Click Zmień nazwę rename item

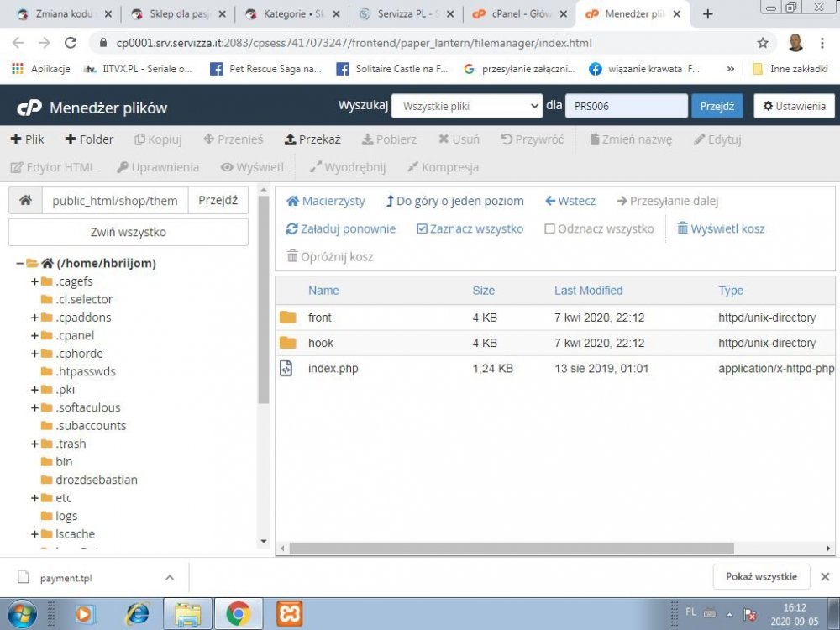coord(631,139)
